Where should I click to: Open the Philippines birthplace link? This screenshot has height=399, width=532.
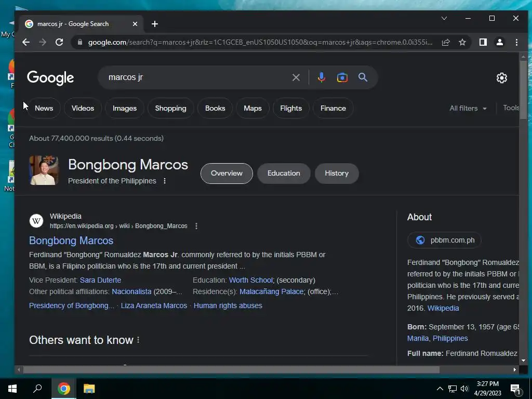pyautogui.click(x=450, y=339)
